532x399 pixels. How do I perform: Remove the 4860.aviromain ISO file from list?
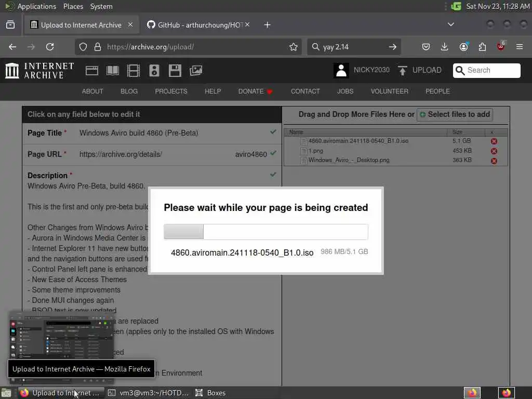click(494, 141)
